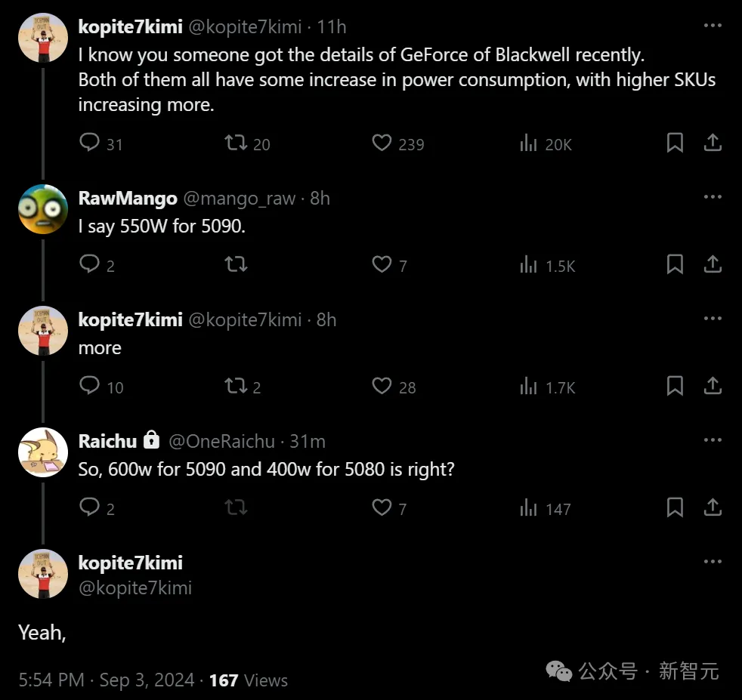Open the 5:54 PM Sep 3, 2024 timestamp
Screen dimensions: 742x700
tap(107, 680)
